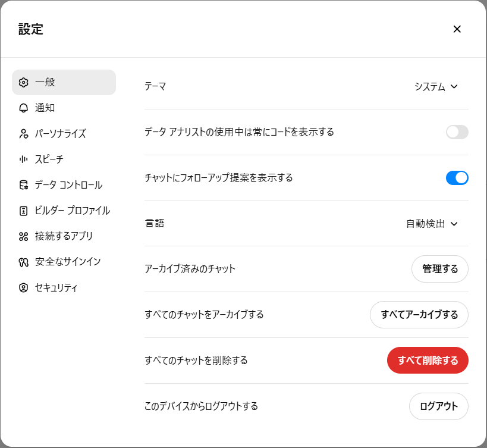487x448 pixels.
Task: Click the red すべて削除する button
Action: coord(428,360)
